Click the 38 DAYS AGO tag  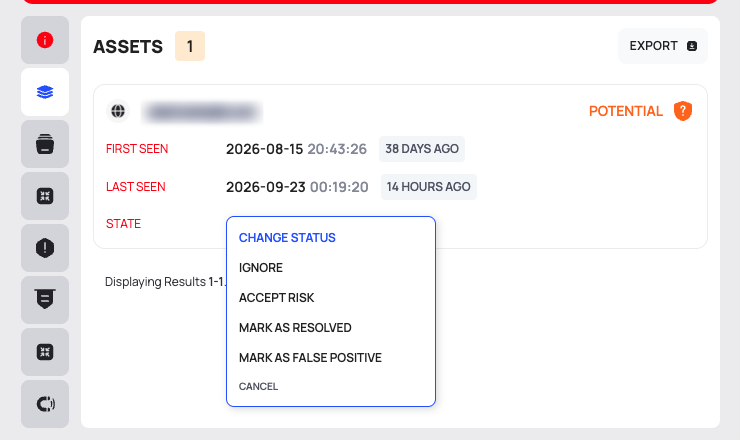(422, 149)
